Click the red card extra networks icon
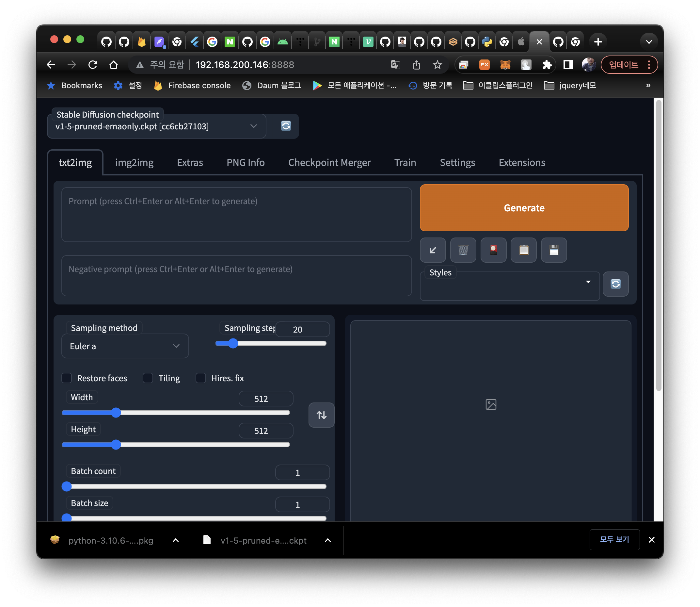The width and height of the screenshot is (700, 607). click(493, 250)
